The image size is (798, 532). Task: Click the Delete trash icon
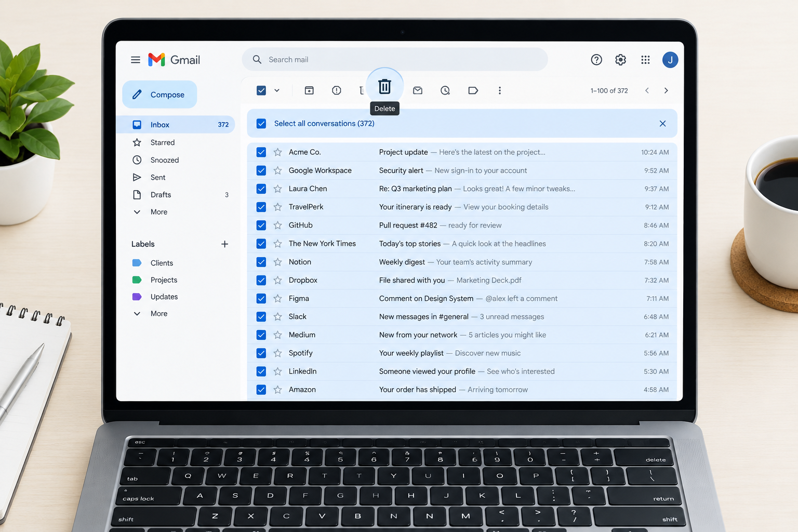384,86
